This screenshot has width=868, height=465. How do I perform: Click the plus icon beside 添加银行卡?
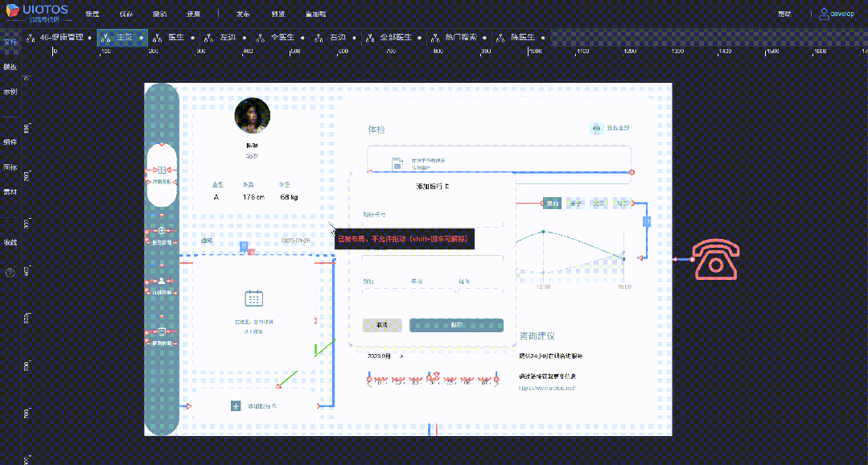point(236,406)
